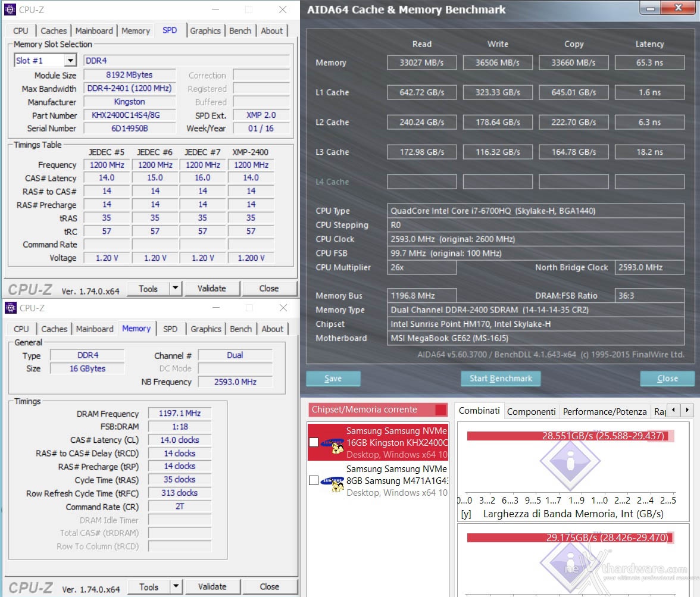The image size is (700, 597).
Task: Minimize the AIDA64 Cache & Memory Benchmark window
Action: (x=651, y=8)
